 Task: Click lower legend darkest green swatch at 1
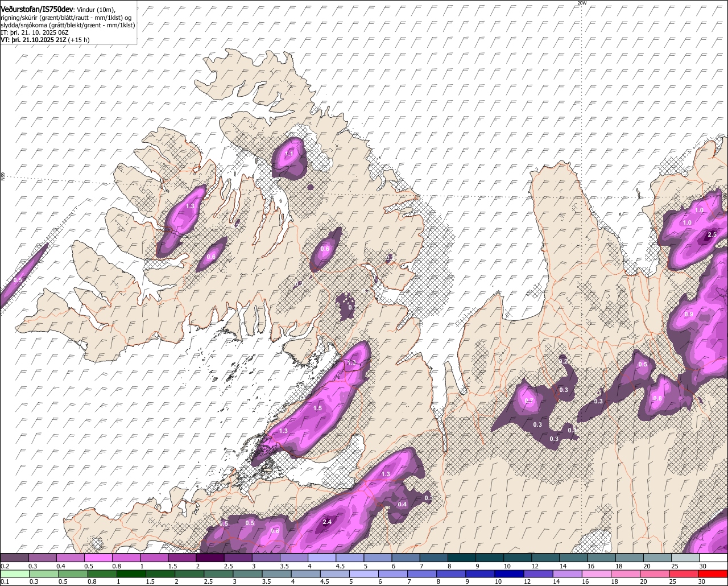(x=132, y=573)
